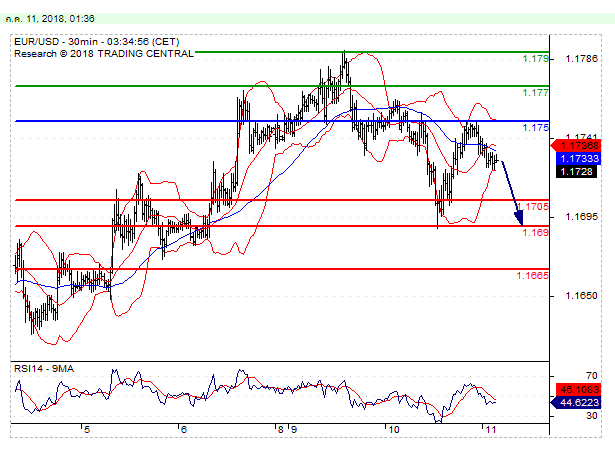Click the blue 44.6223 RSI tag
The height and width of the screenshot is (456, 615).
click(576, 403)
